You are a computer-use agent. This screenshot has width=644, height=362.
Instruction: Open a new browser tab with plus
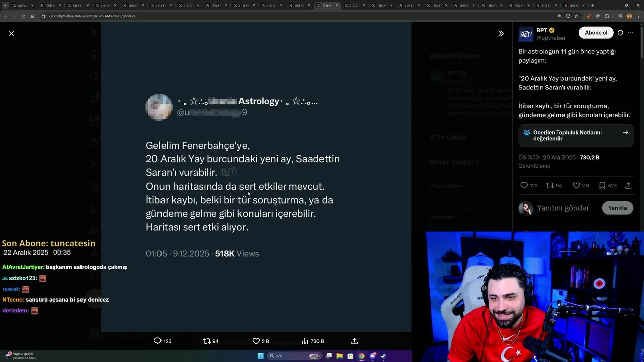tap(592, 5)
